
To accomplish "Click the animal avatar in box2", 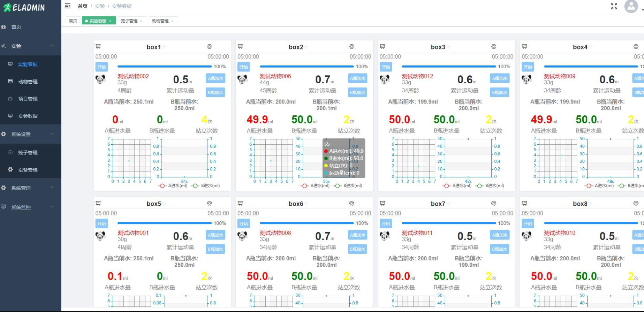I will pyautogui.click(x=242, y=79).
